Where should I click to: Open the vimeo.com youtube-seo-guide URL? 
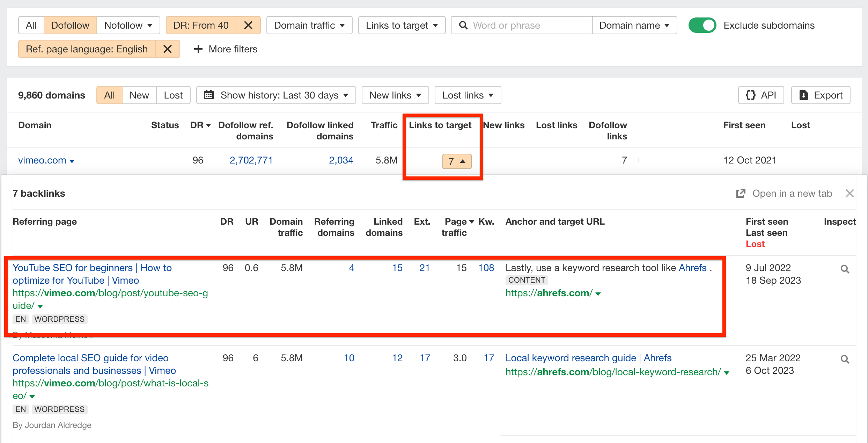(110, 299)
